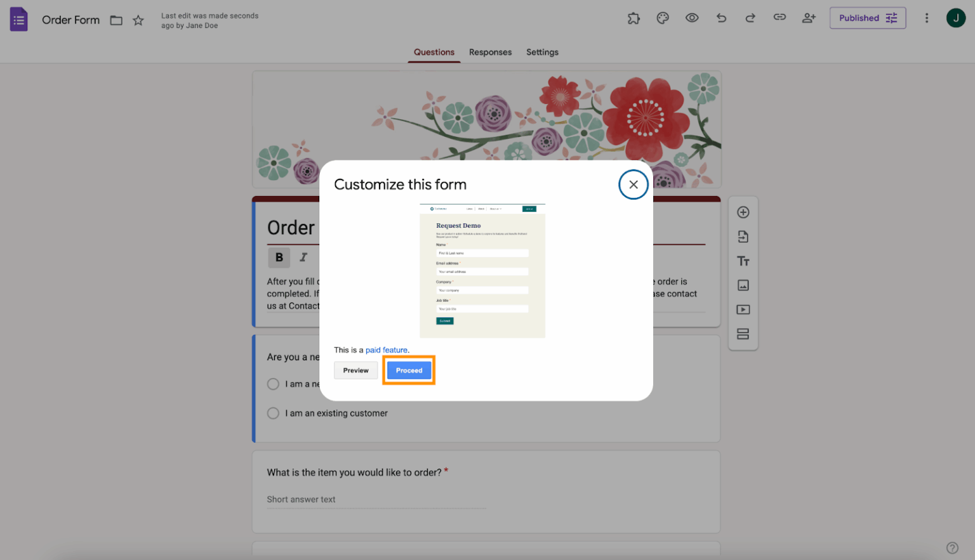Select the import questions icon
975x560 pixels.
pos(743,237)
